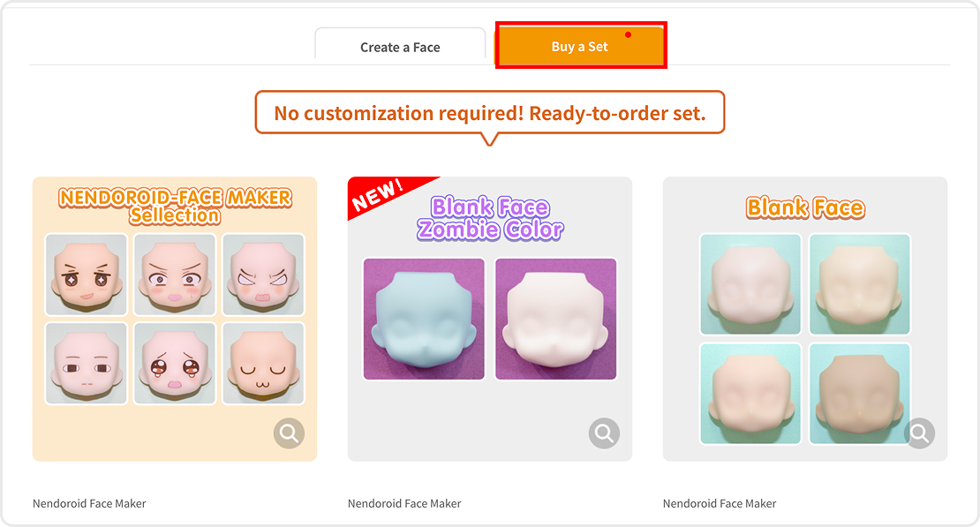Click magnifier icon on Zombie Color card
980x527 pixels.
click(604, 433)
